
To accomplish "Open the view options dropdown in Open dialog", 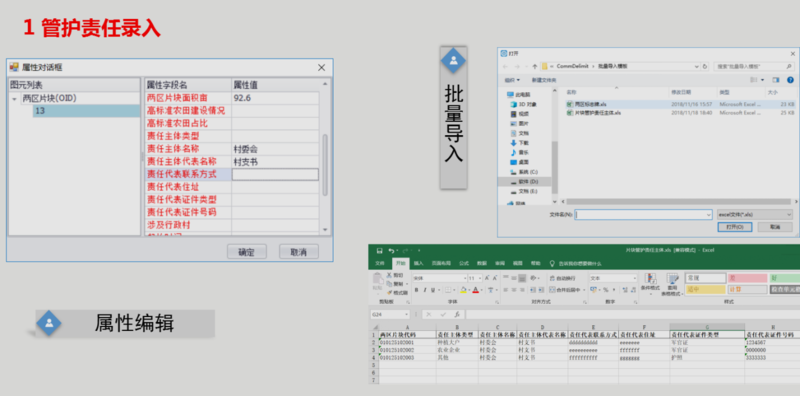I will (x=762, y=80).
